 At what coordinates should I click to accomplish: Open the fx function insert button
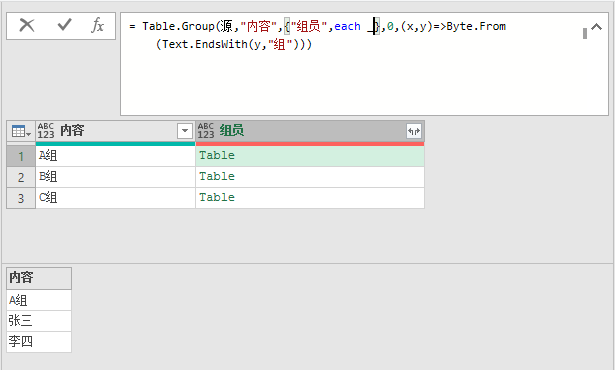97,26
